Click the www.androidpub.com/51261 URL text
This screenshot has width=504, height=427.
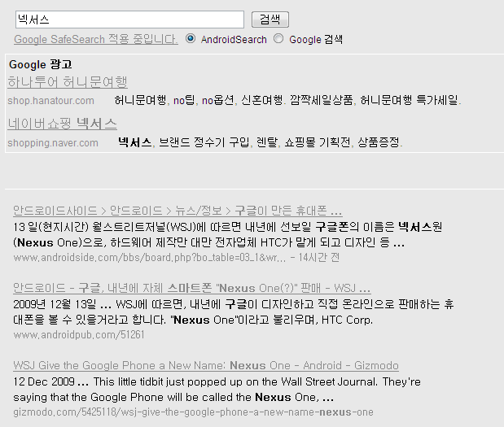79,335
